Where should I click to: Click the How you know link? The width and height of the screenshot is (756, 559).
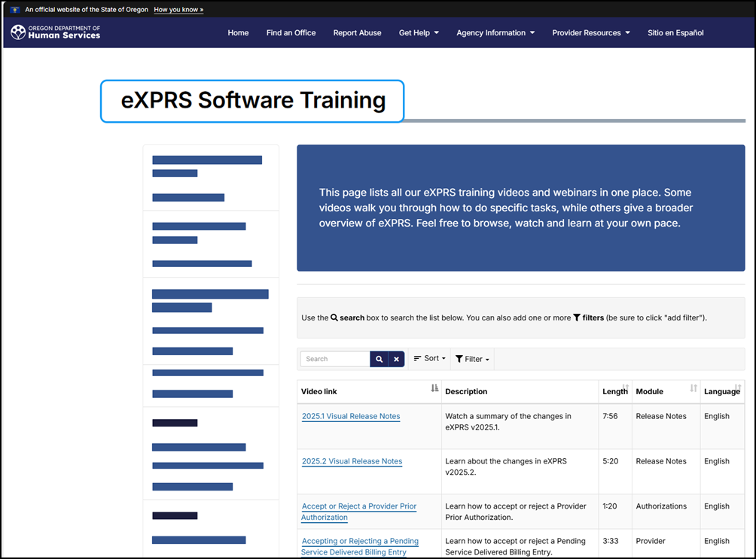pyautogui.click(x=178, y=9)
